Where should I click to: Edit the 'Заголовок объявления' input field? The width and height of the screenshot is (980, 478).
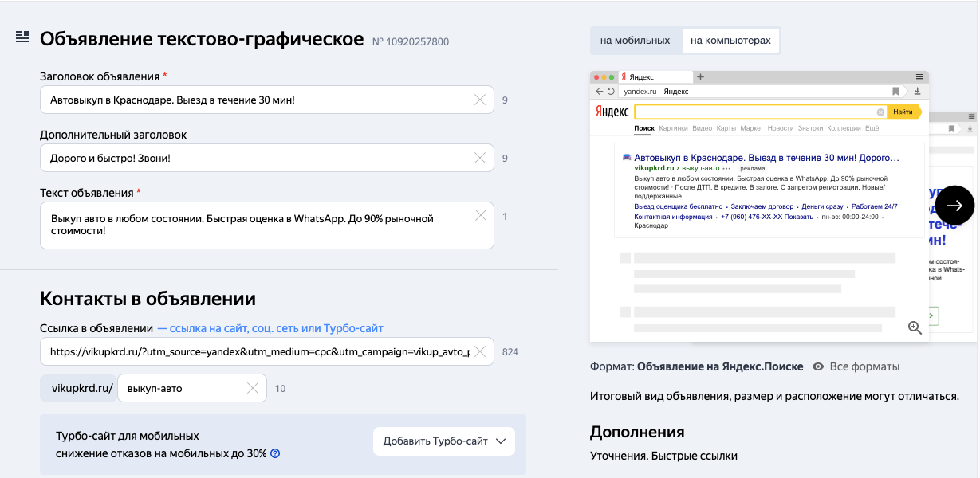(255, 100)
